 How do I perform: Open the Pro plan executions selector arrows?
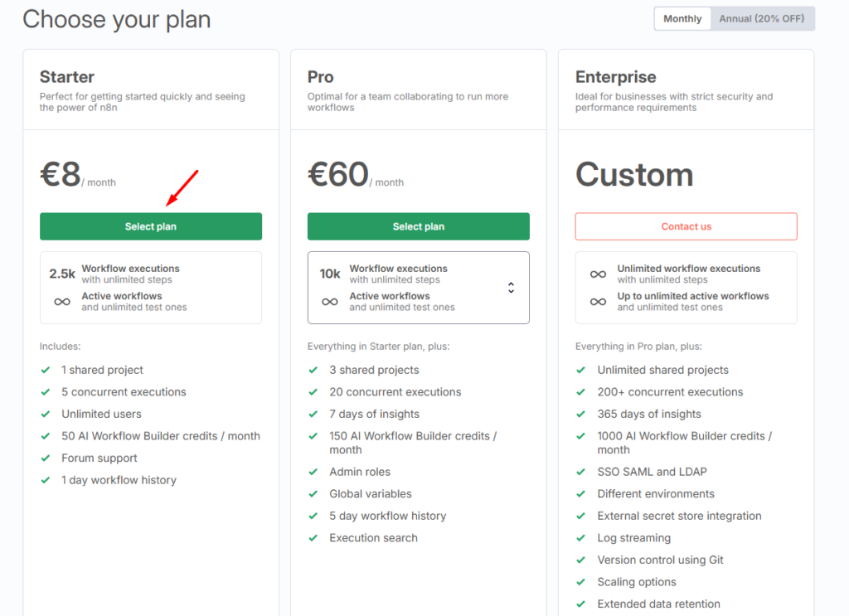pyautogui.click(x=511, y=288)
